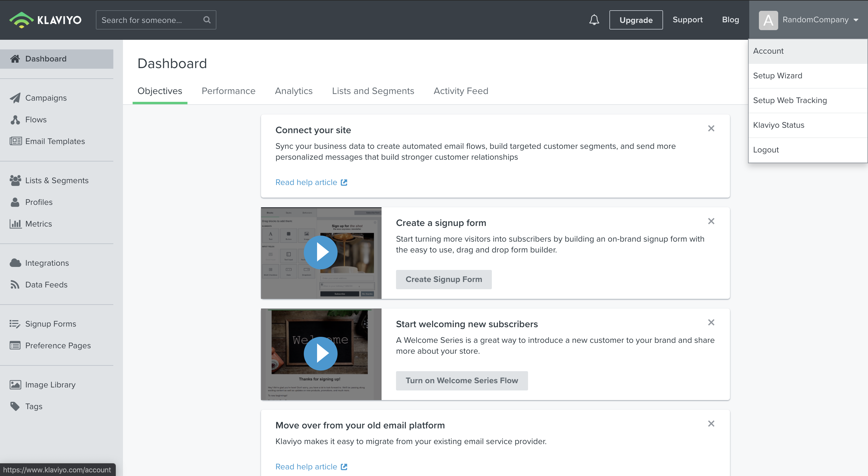Close the Create a signup form card

[711, 221]
